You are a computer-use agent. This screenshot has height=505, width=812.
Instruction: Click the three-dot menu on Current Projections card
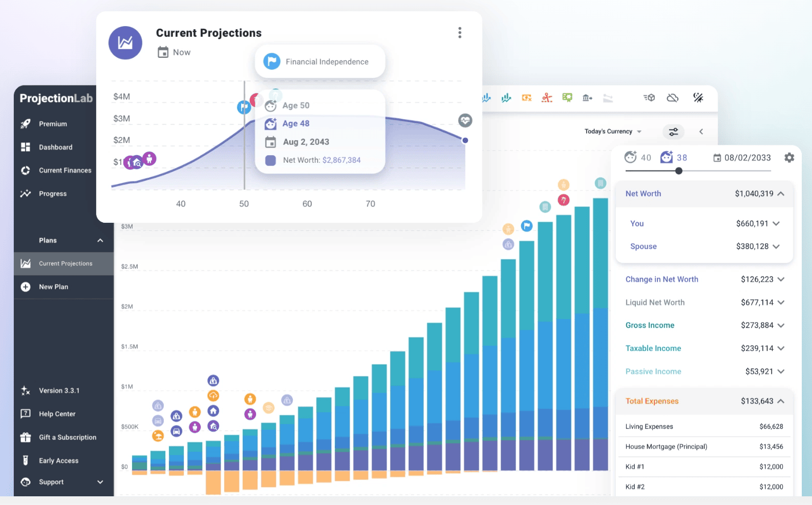[460, 33]
